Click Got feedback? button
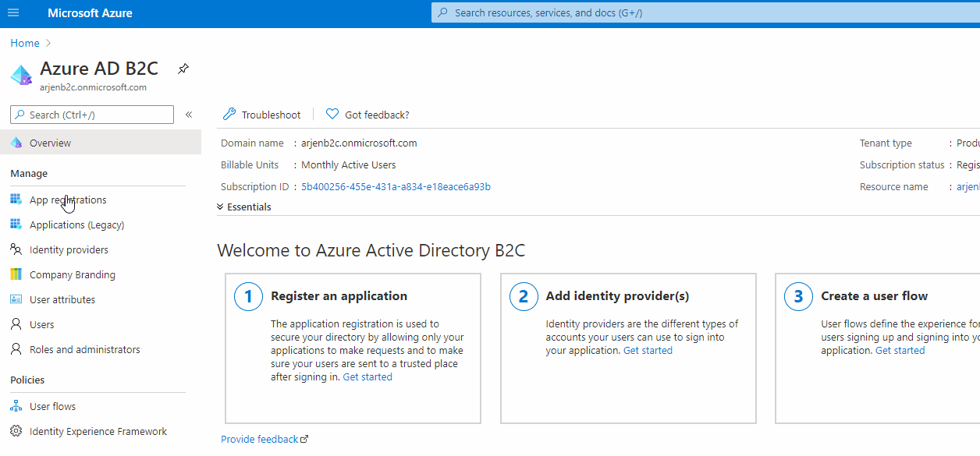The height and width of the screenshot is (456, 980). pyautogui.click(x=367, y=115)
